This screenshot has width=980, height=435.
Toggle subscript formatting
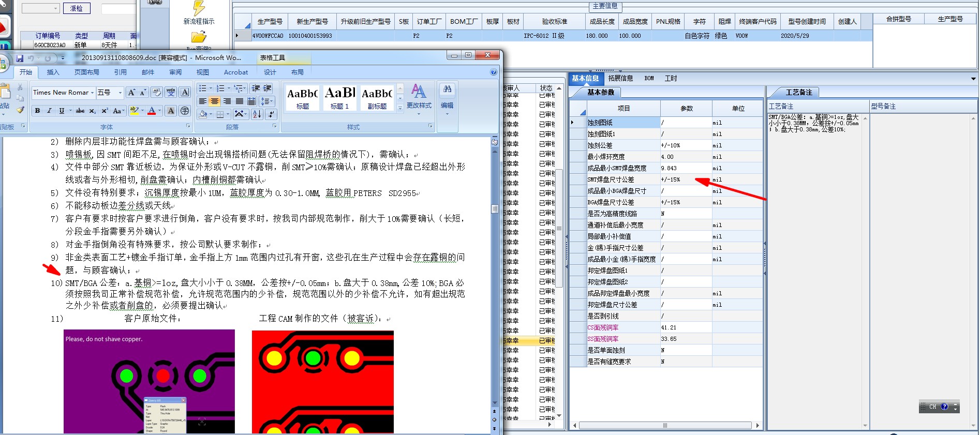[x=92, y=111]
